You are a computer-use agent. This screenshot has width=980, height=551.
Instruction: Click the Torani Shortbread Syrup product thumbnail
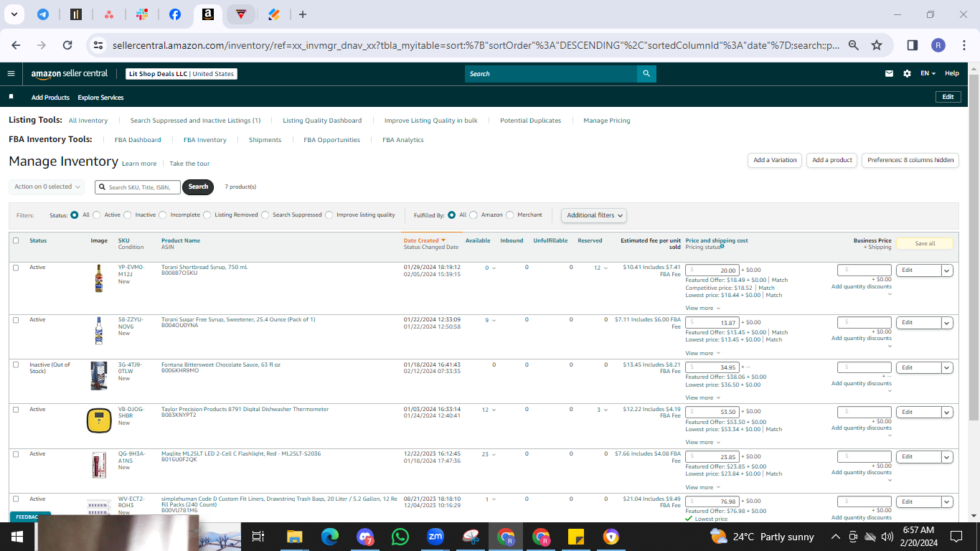pyautogui.click(x=99, y=278)
